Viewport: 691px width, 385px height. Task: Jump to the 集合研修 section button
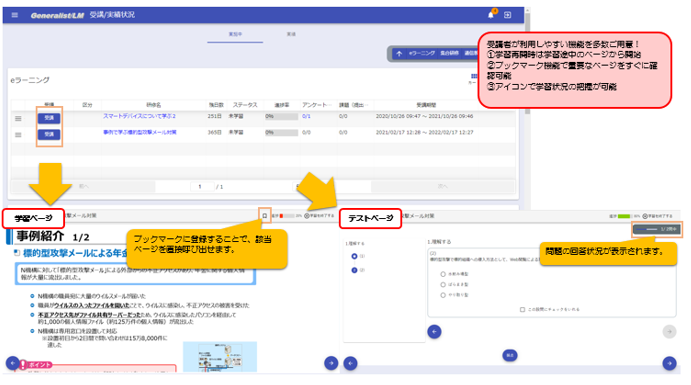coord(449,53)
